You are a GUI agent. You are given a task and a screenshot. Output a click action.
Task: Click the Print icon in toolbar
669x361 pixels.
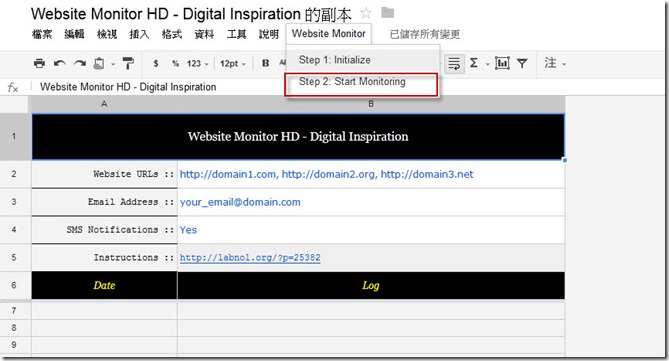point(39,64)
